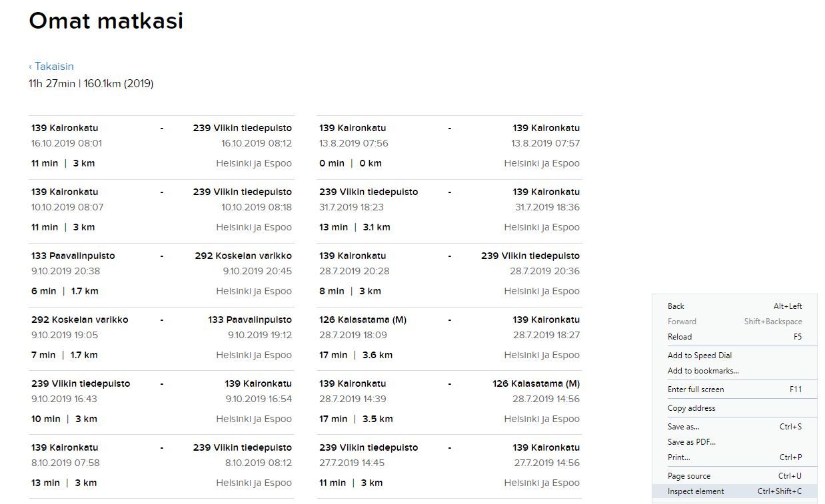Select Reload from the context menu
The width and height of the screenshot is (825, 504).
pyautogui.click(x=734, y=337)
